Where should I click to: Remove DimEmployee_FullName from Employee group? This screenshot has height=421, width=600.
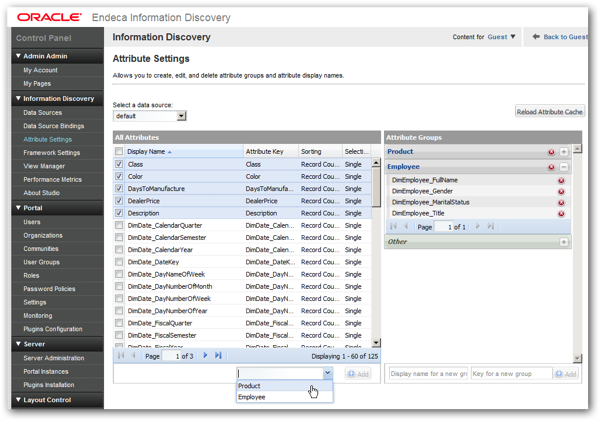coord(561,181)
